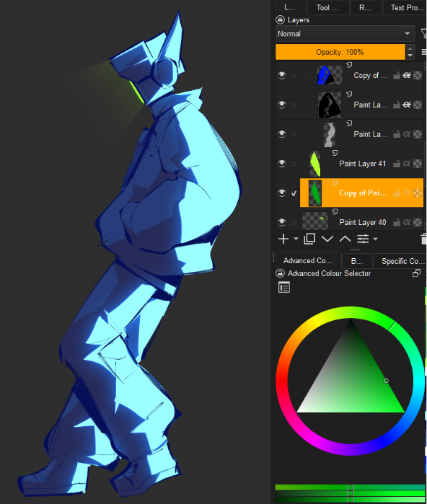This screenshot has width=427, height=504.
Task: Toggle alpha lock on the 'Copy of ...' top layer
Action: (x=418, y=76)
